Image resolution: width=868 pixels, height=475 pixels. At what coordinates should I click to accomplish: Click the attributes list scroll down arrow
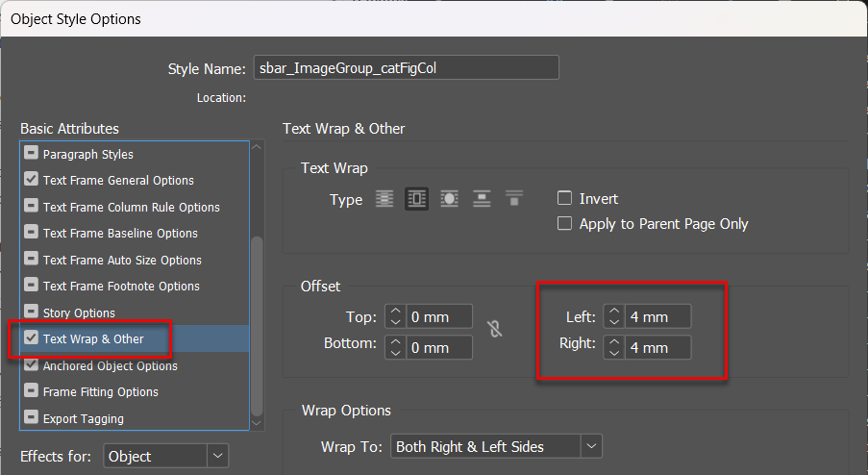click(x=257, y=423)
